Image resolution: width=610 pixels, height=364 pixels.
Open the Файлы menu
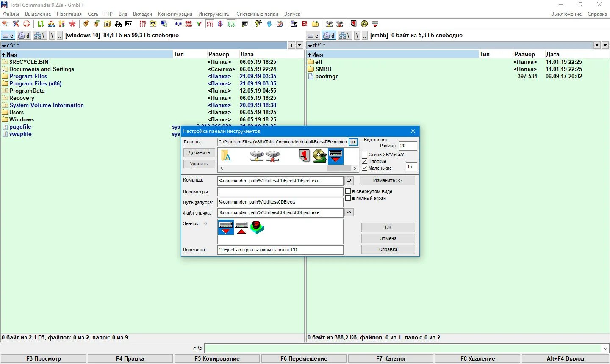tap(11, 14)
